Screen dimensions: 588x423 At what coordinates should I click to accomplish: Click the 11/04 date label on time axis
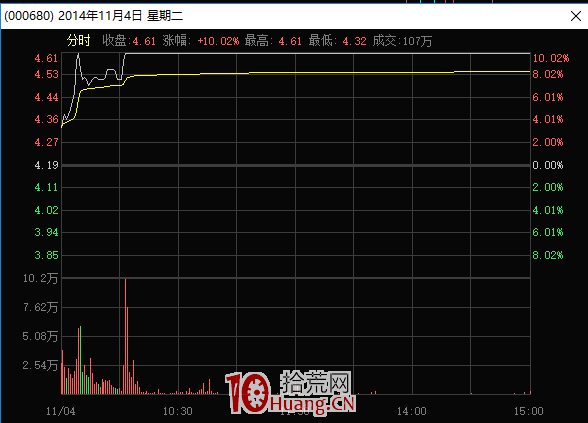pos(61,411)
